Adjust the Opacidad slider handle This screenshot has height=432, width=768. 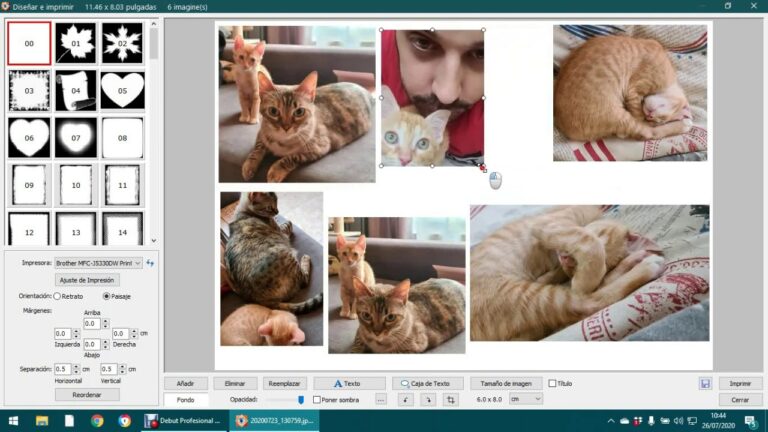point(301,400)
